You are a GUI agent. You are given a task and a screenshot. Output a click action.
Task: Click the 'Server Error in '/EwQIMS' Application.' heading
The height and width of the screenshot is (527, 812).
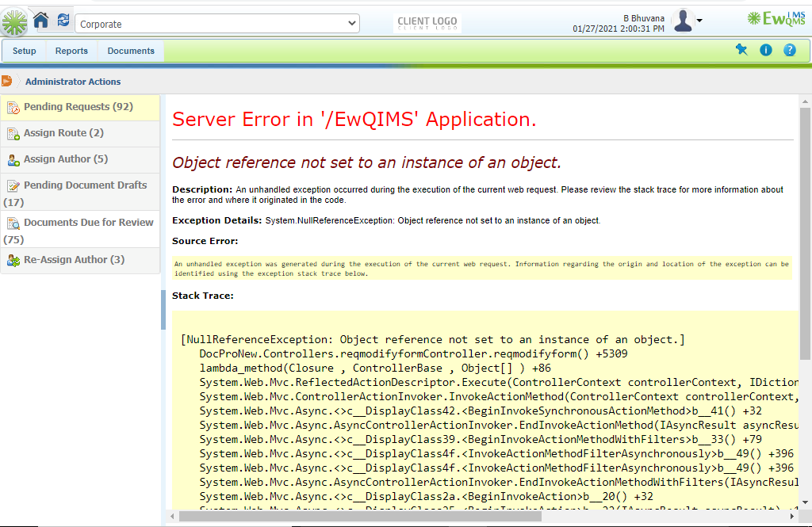point(354,120)
